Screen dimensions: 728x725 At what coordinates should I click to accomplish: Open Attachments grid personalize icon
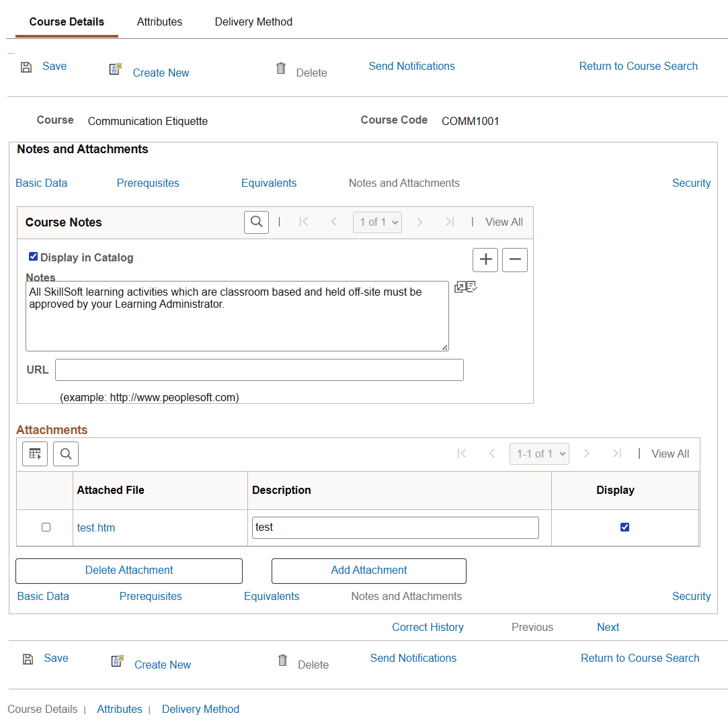[35, 454]
